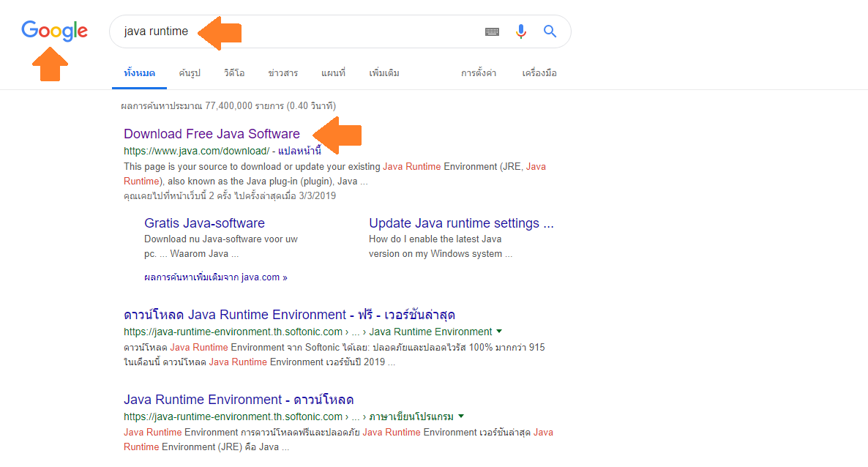Click the blue magnifier search icon
868x467 pixels.
pyautogui.click(x=550, y=31)
